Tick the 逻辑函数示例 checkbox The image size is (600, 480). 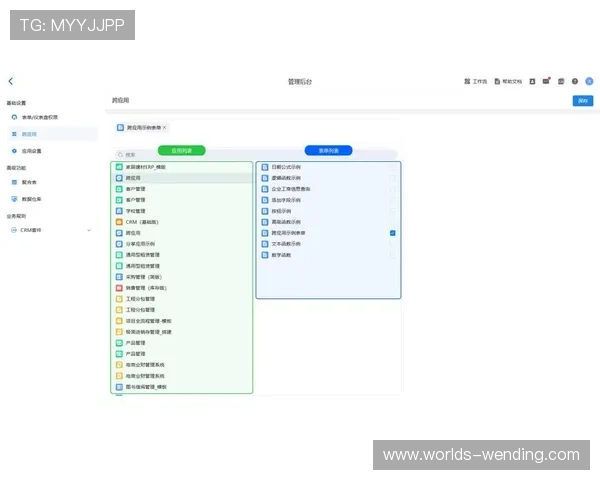[393, 178]
